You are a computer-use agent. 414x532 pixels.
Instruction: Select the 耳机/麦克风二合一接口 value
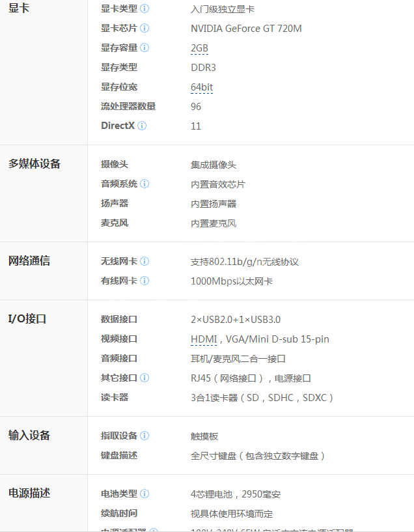coord(238,359)
